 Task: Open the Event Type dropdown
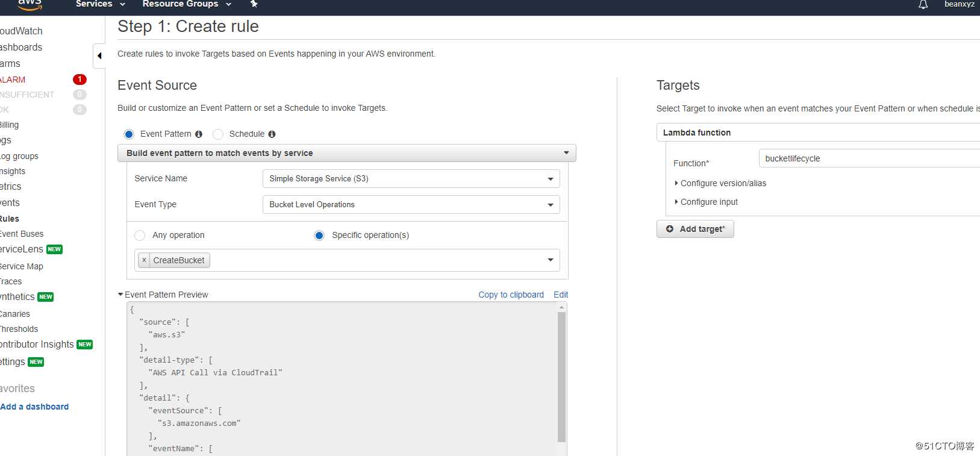[411, 205]
